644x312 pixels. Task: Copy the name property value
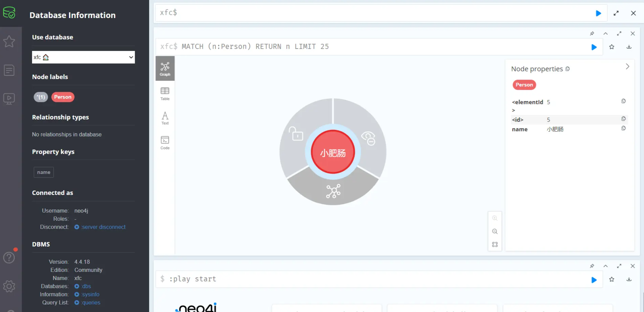pos(623,128)
